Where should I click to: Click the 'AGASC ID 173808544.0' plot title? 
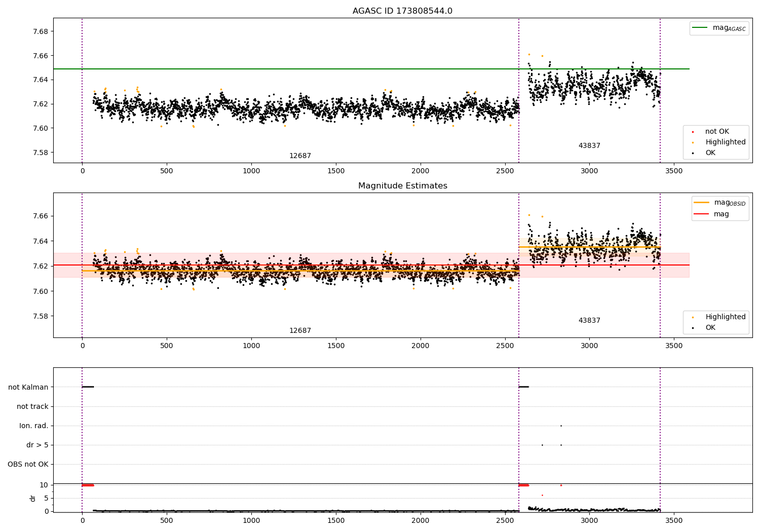coord(402,11)
